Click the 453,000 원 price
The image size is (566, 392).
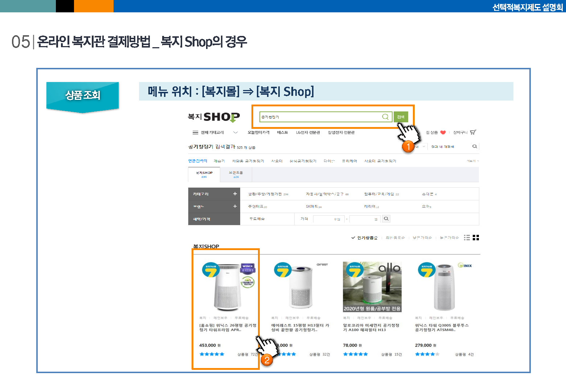coord(210,345)
